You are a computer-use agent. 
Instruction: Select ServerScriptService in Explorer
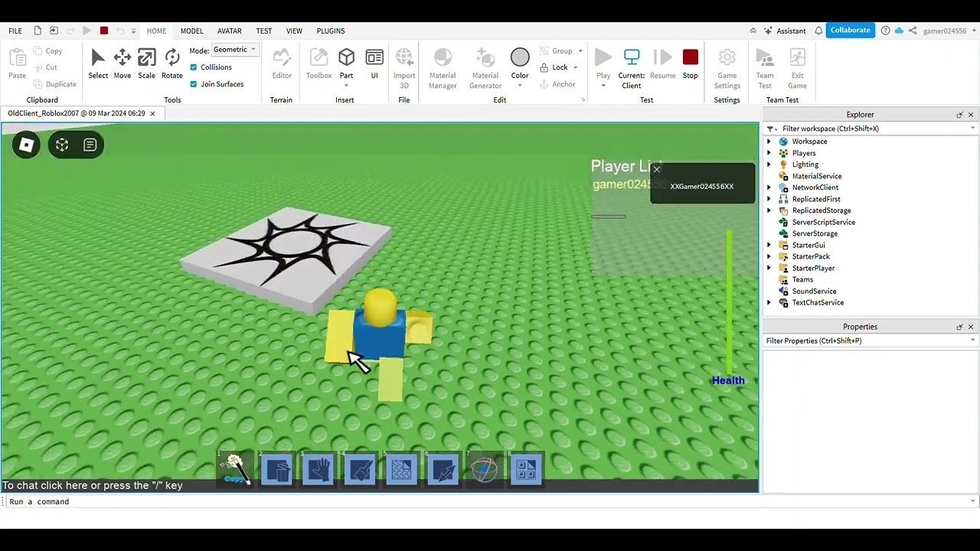tap(824, 222)
